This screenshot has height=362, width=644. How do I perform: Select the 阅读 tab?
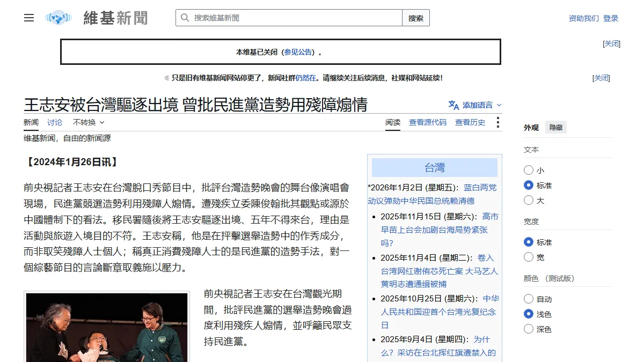click(393, 122)
